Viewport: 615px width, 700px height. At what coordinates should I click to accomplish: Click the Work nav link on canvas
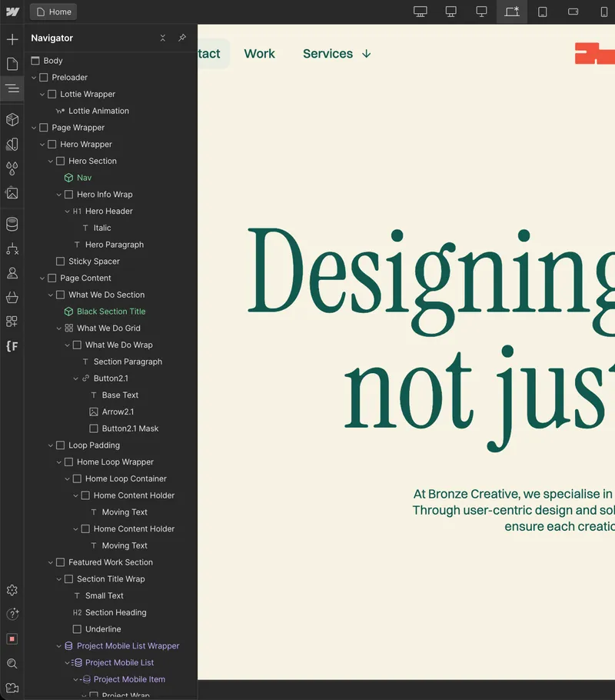click(x=259, y=53)
